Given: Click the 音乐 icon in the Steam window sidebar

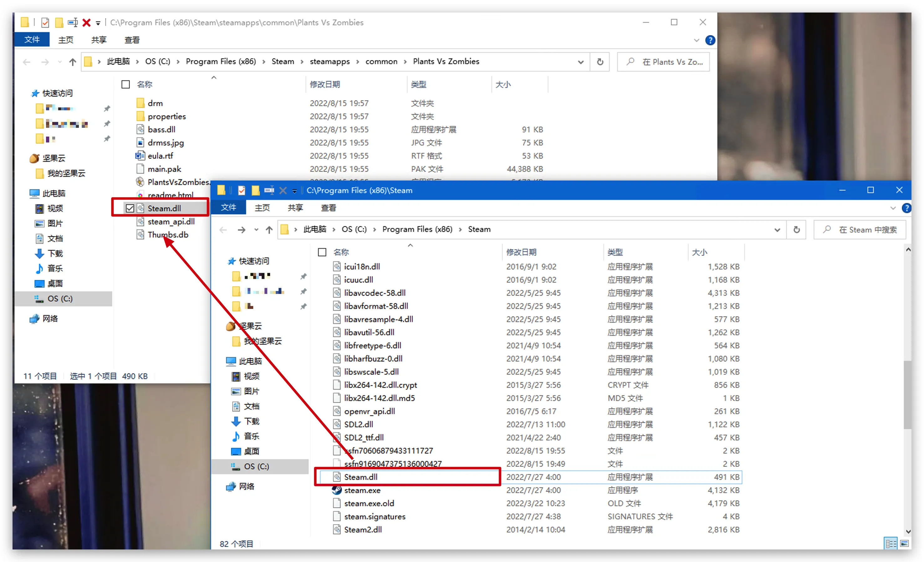Looking at the screenshot, I should 236,436.
